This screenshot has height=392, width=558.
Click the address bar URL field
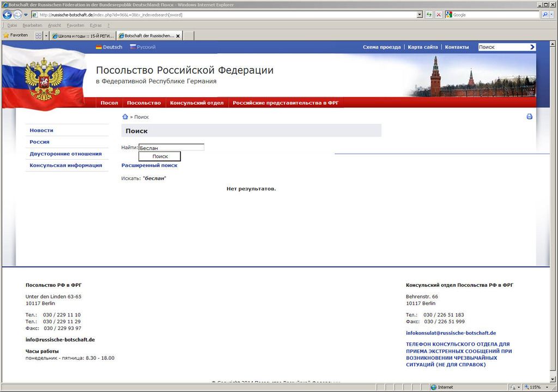coord(224,15)
